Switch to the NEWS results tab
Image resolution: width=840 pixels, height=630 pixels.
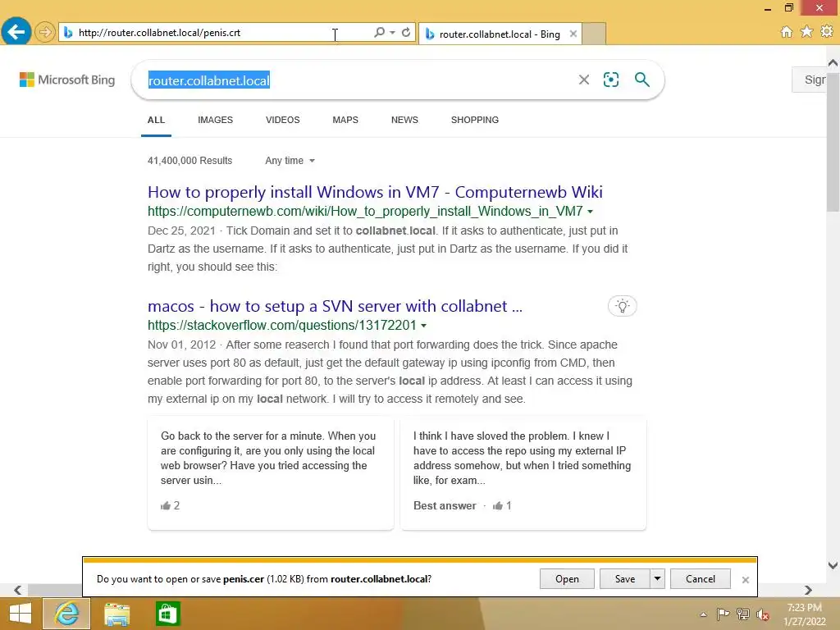(x=404, y=120)
